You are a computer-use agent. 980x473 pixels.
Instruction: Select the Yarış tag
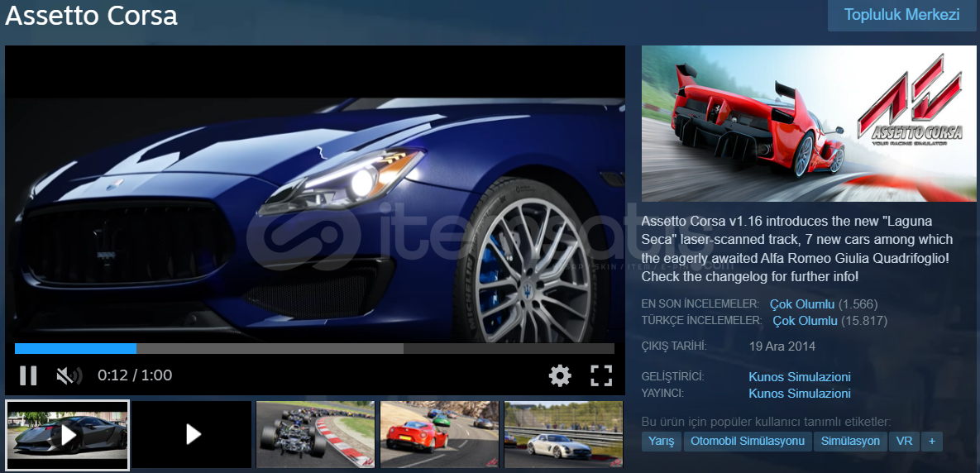(x=662, y=441)
